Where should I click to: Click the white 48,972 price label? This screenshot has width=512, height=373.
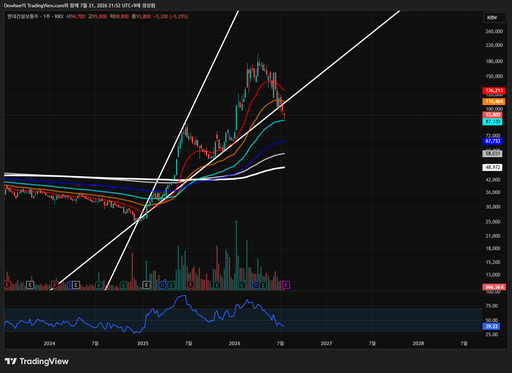click(493, 167)
